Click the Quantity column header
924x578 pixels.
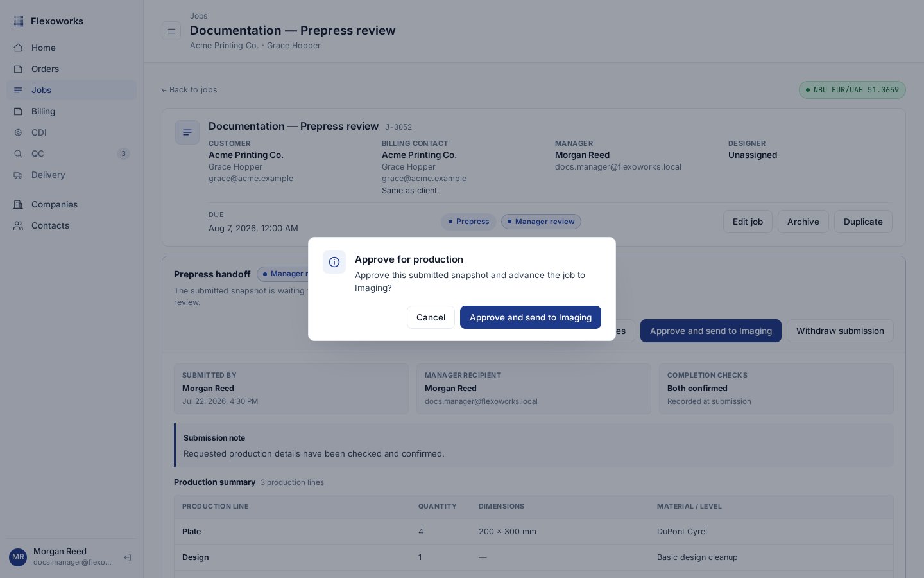438,506
